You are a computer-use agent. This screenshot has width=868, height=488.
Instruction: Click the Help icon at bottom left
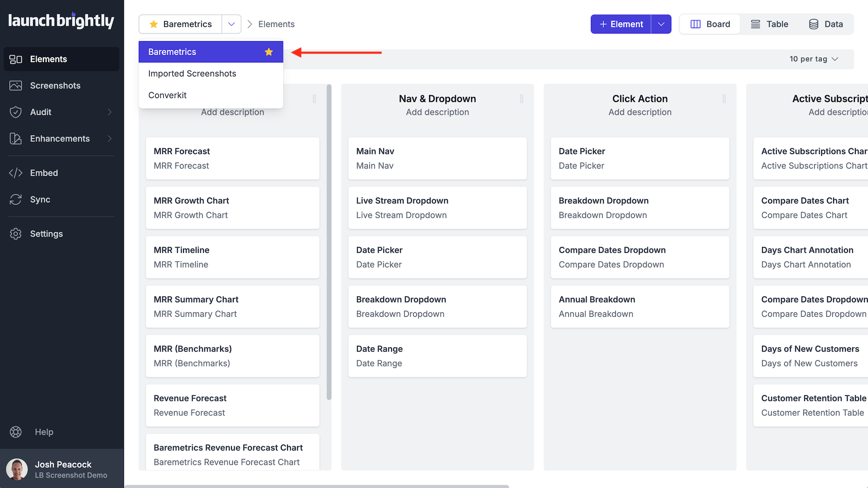tap(15, 432)
